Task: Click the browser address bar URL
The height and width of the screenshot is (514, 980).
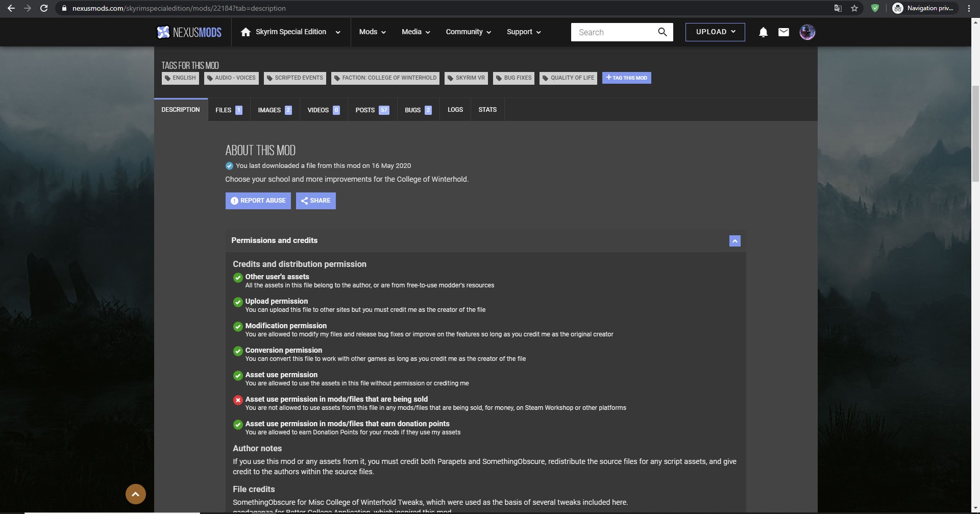Action: pos(179,8)
